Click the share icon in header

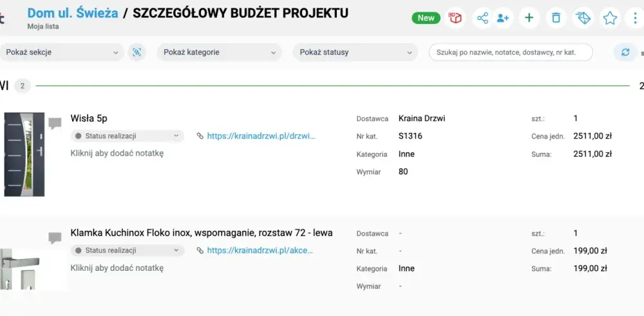pyautogui.click(x=482, y=17)
